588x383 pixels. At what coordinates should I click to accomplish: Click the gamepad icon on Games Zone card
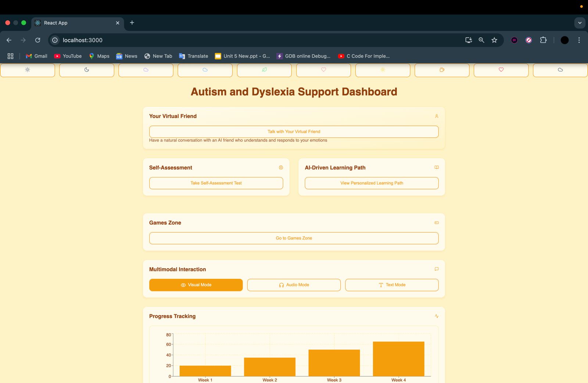[437, 223]
